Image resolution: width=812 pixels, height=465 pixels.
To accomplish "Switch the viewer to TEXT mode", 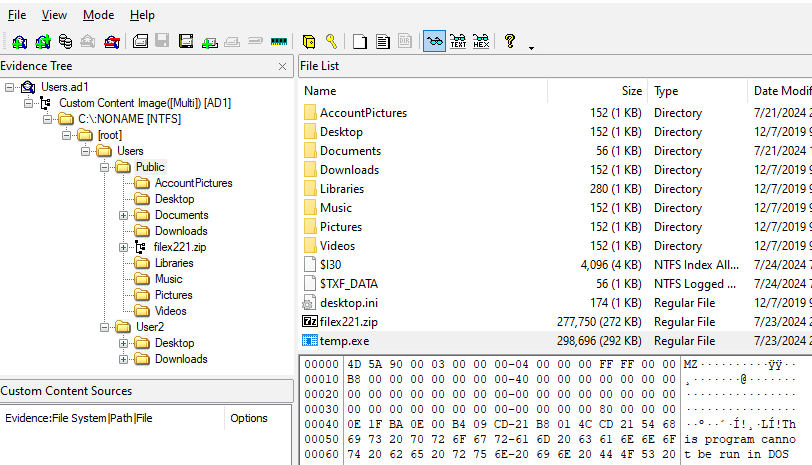I will tap(458, 41).
